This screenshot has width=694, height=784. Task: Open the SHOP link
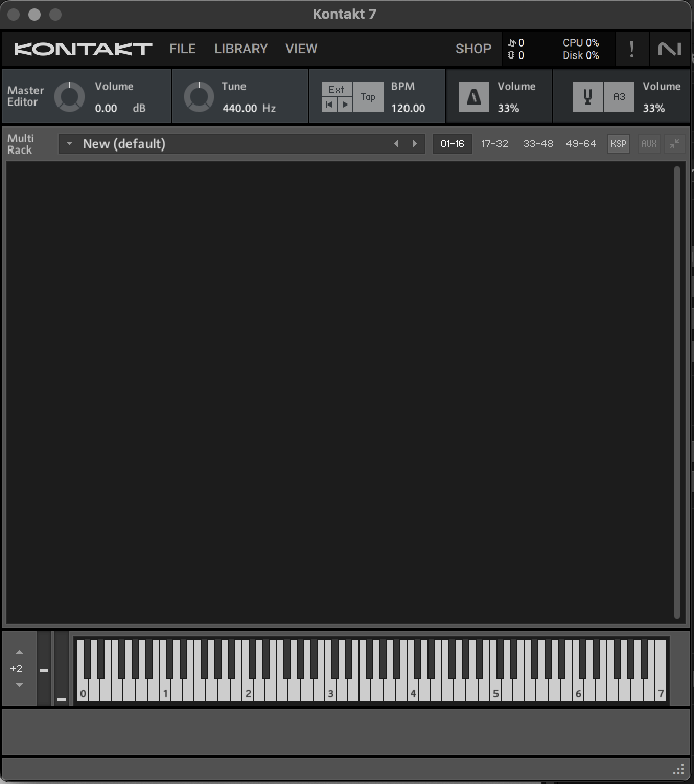(x=473, y=49)
